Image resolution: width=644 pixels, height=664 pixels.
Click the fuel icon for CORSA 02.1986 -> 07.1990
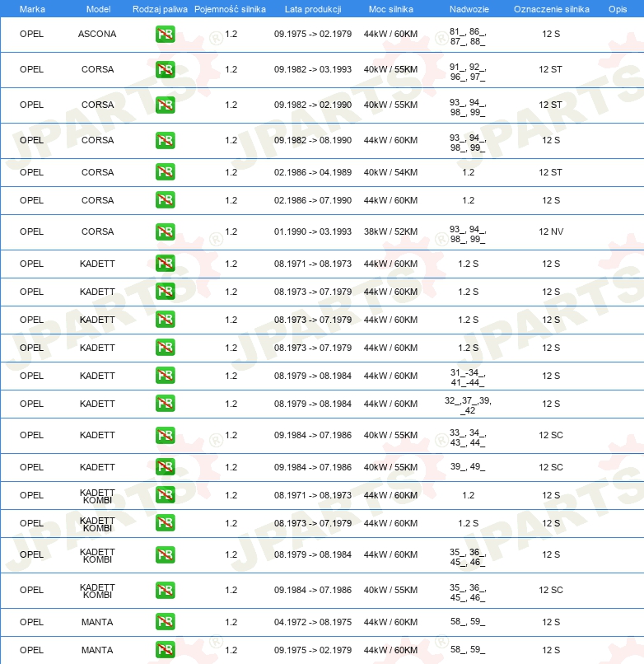pos(166,200)
